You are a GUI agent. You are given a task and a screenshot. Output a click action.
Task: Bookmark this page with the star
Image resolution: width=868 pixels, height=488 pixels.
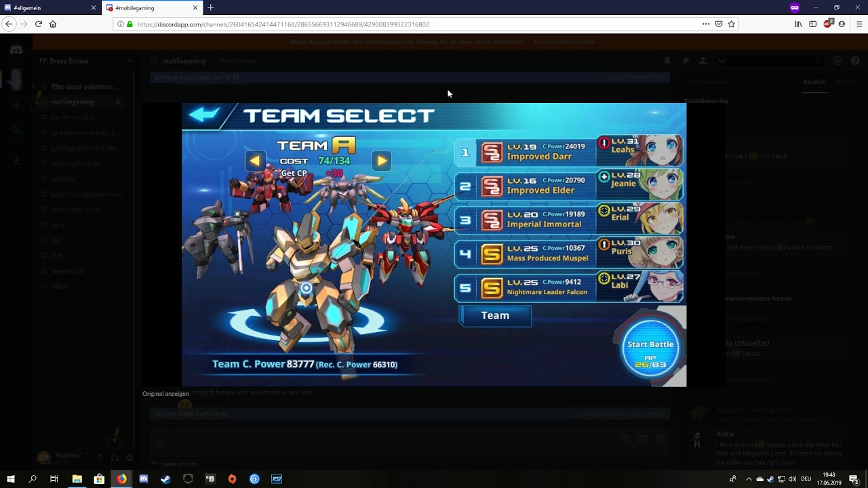tap(732, 24)
